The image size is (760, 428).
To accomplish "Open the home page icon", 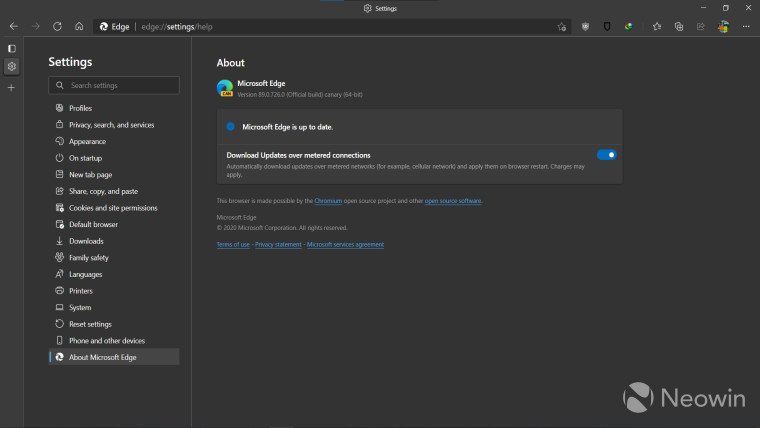I will 79,27.
